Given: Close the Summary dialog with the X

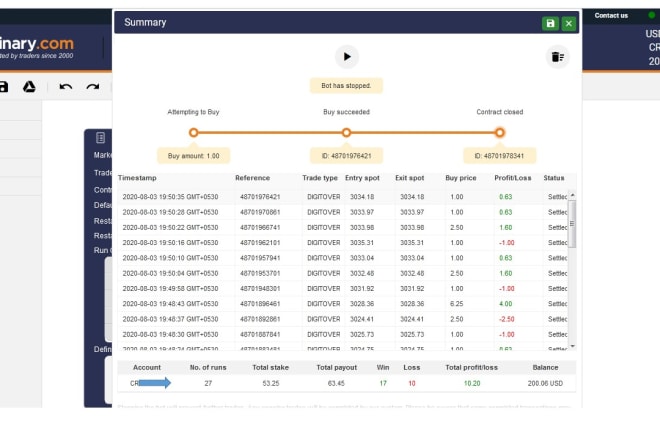Looking at the screenshot, I should click(x=569, y=23).
